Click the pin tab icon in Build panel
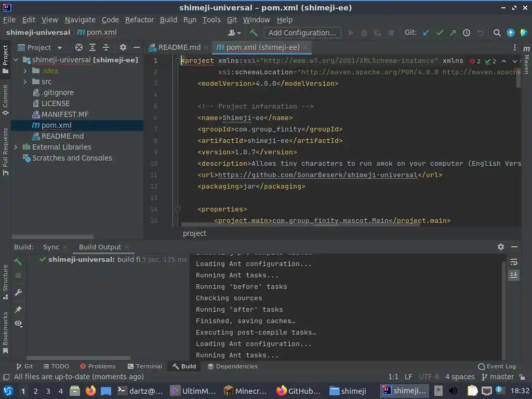This screenshot has height=399, width=532. coord(18,309)
